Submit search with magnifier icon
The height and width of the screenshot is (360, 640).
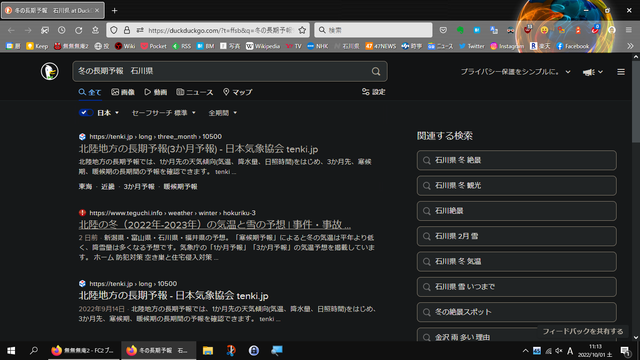376,71
